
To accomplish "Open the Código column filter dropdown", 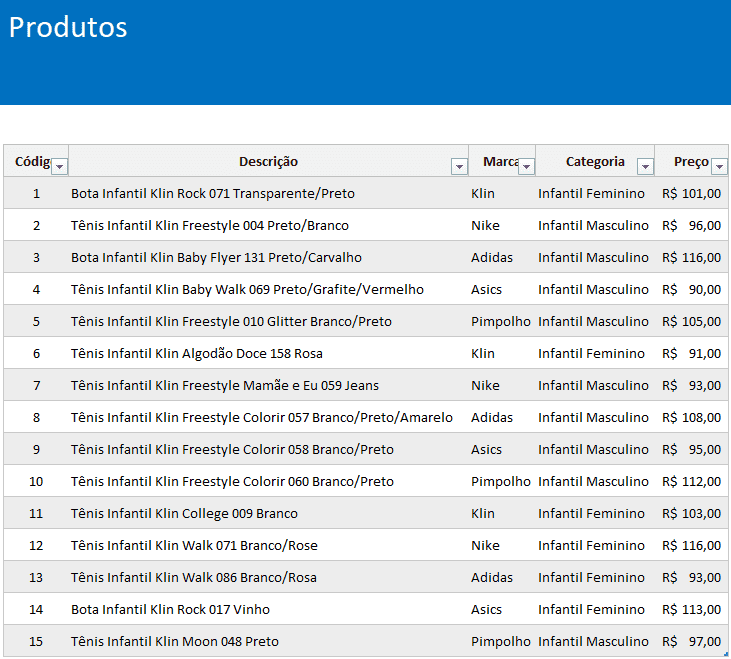I will pyautogui.click(x=60, y=166).
